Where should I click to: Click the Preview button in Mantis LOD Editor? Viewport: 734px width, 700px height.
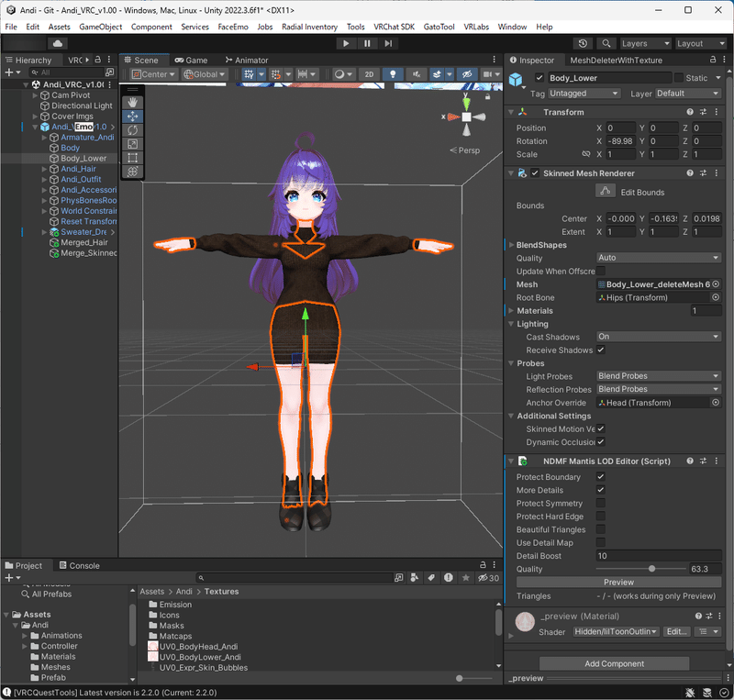point(618,582)
